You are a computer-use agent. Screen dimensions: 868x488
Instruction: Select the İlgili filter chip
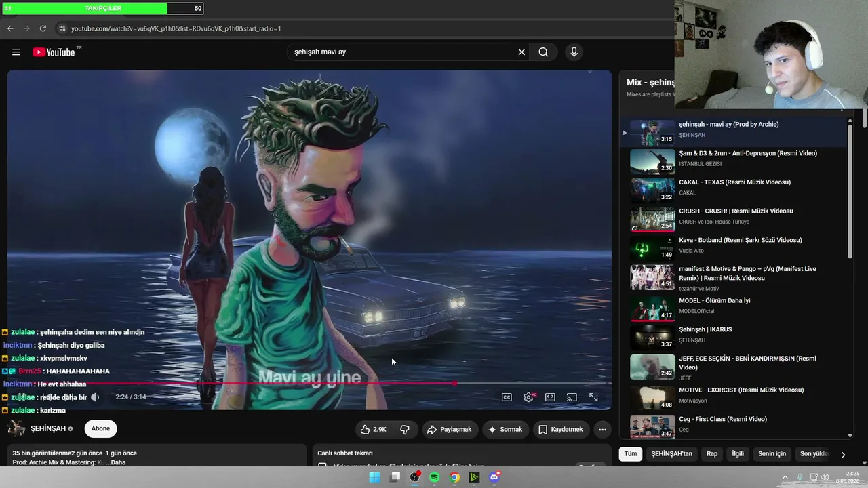click(738, 454)
